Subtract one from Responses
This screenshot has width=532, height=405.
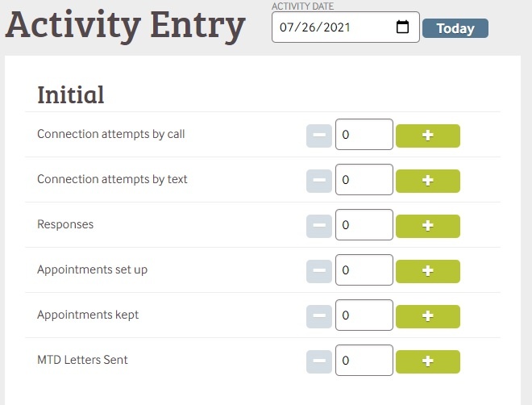tap(319, 226)
